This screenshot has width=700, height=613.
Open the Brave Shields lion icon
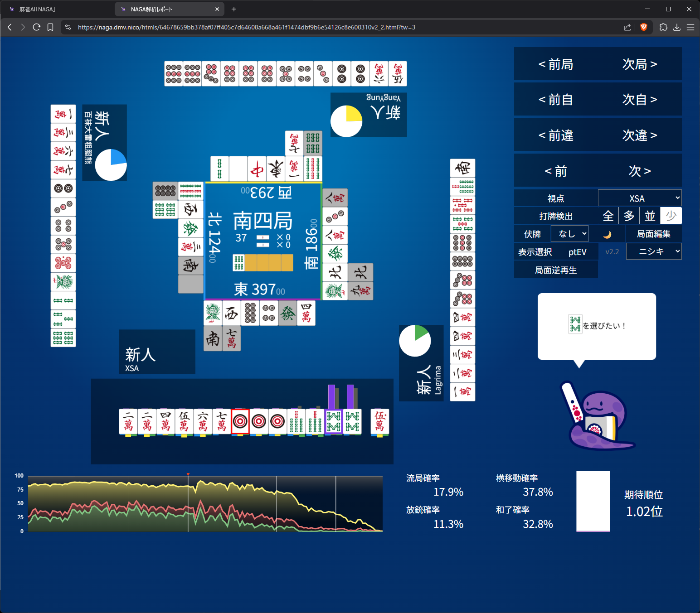[643, 27]
